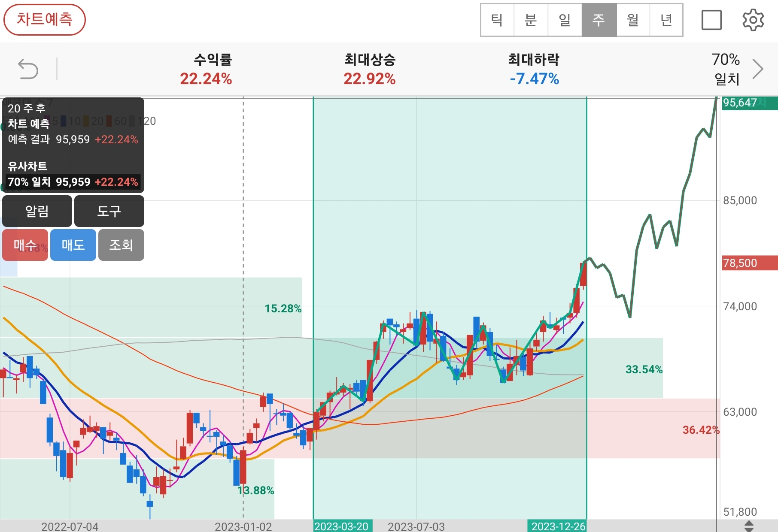This screenshot has width=778, height=532.
Task: Toggle the fullscreen square icon
Action: (x=711, y=20)
